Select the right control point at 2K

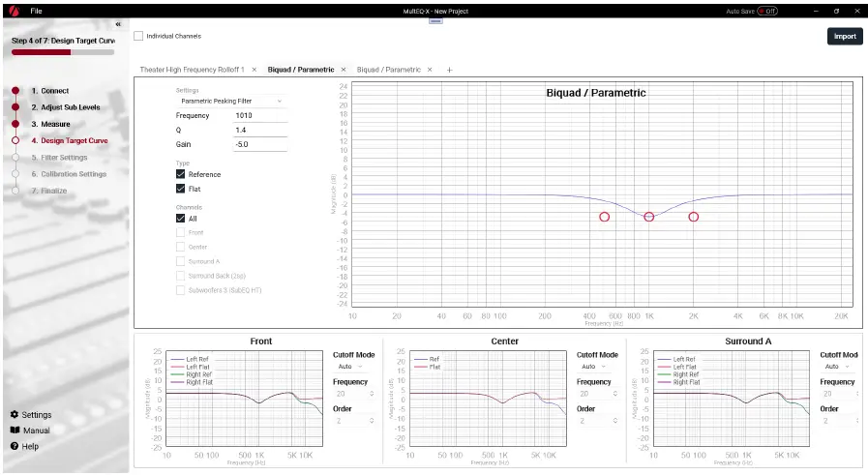(694, 217)
